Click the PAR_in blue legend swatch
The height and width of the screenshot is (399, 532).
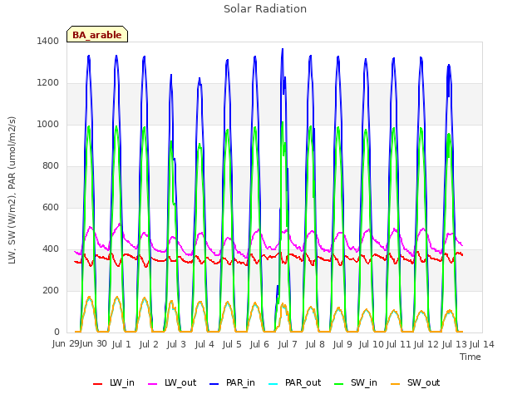tap(214, 384)
